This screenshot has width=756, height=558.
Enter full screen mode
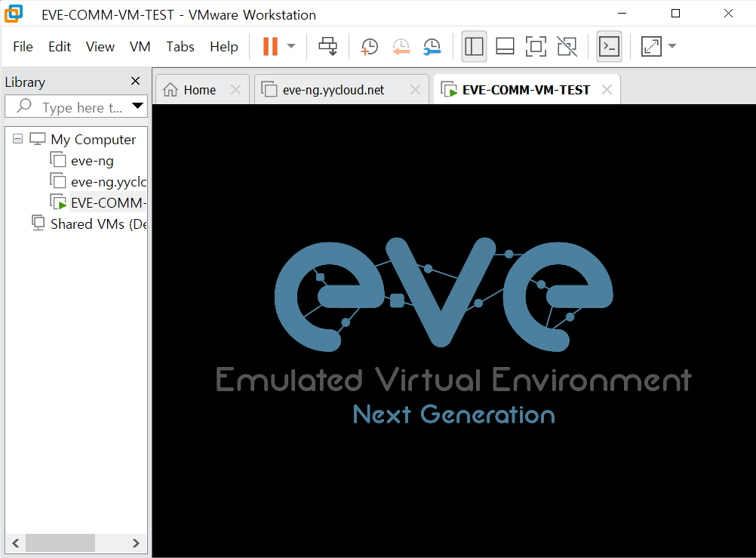pos(536,46)
